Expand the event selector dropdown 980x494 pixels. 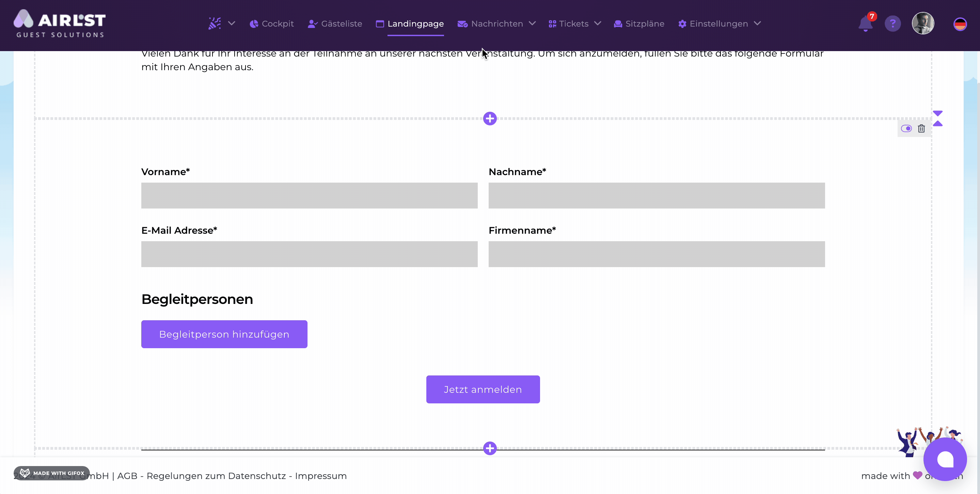click(x=222, y=24)
